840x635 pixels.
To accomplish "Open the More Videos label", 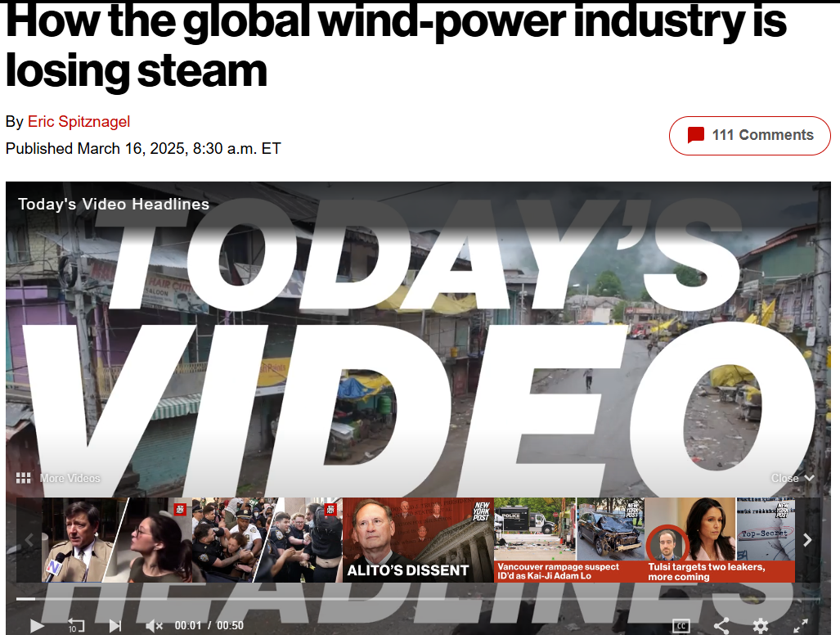I will (x=70, y=478).
